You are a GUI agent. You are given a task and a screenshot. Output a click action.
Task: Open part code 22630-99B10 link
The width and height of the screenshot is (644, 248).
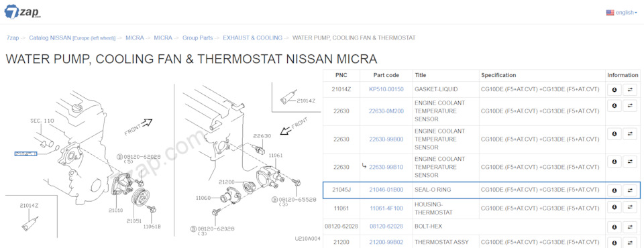[x=386, y=167]
